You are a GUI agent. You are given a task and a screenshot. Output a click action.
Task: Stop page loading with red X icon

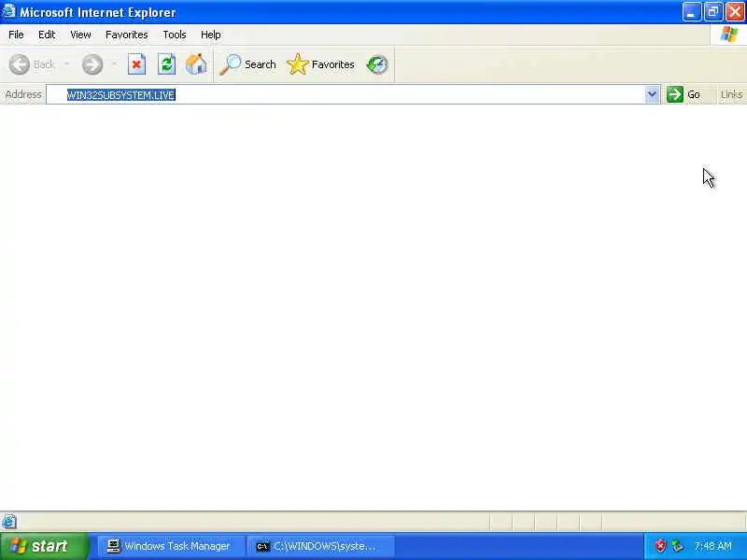tap(136, 64)
